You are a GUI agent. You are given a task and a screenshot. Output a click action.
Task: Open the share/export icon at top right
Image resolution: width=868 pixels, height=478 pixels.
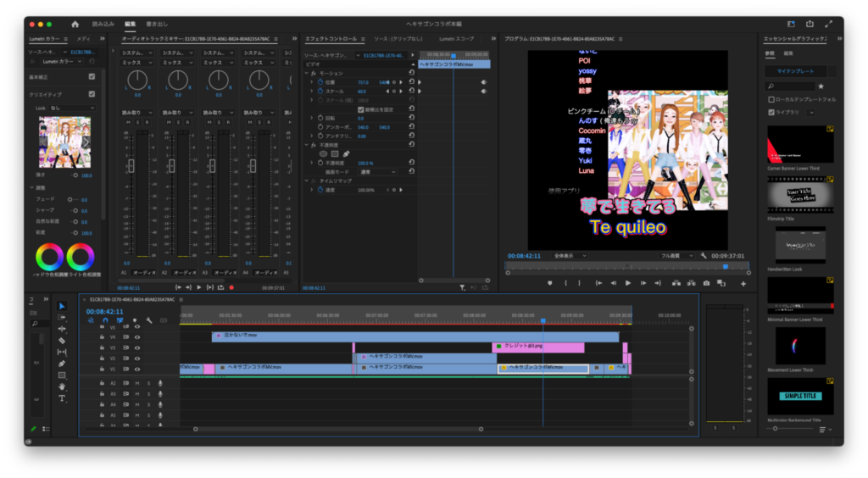point(810,24)
